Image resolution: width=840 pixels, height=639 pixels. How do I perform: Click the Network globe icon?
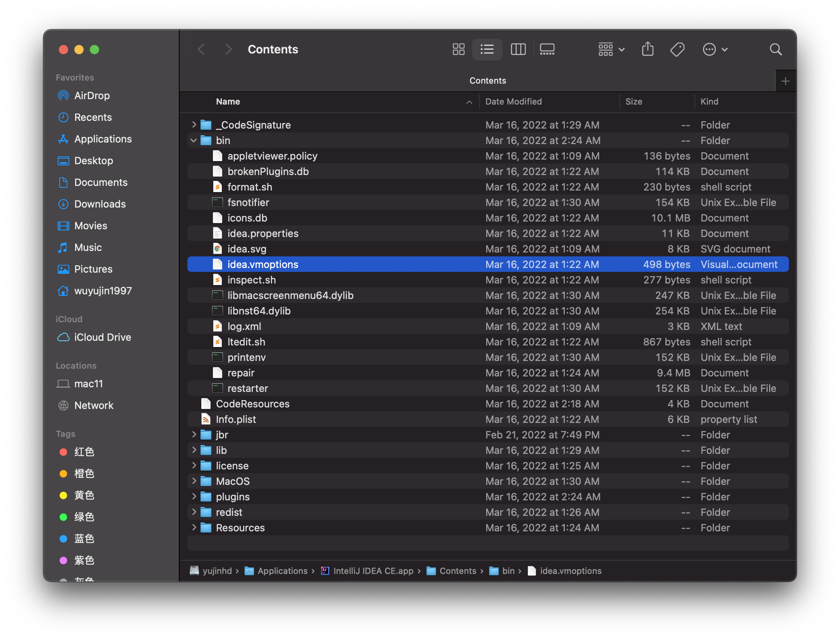point(63,405)
